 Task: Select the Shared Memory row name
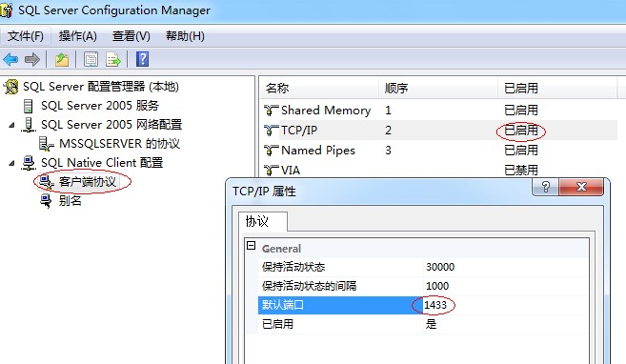(326, 111)
